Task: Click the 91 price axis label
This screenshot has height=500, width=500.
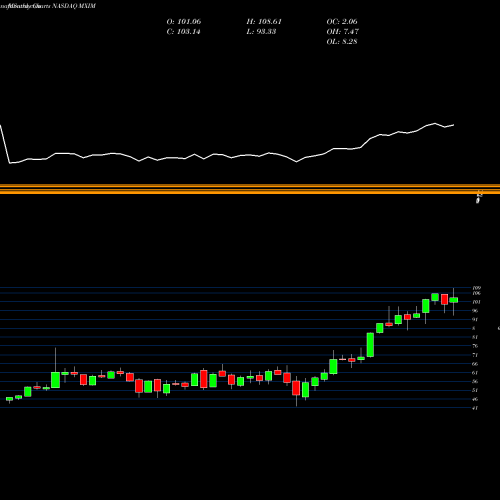Action: [475, 319]
